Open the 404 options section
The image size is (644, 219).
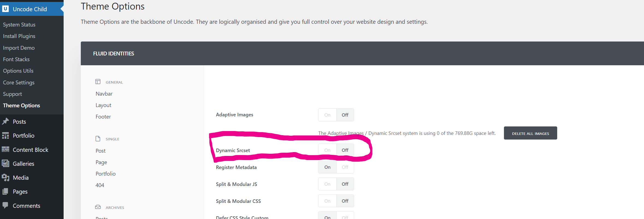click(x=100, y=185)
